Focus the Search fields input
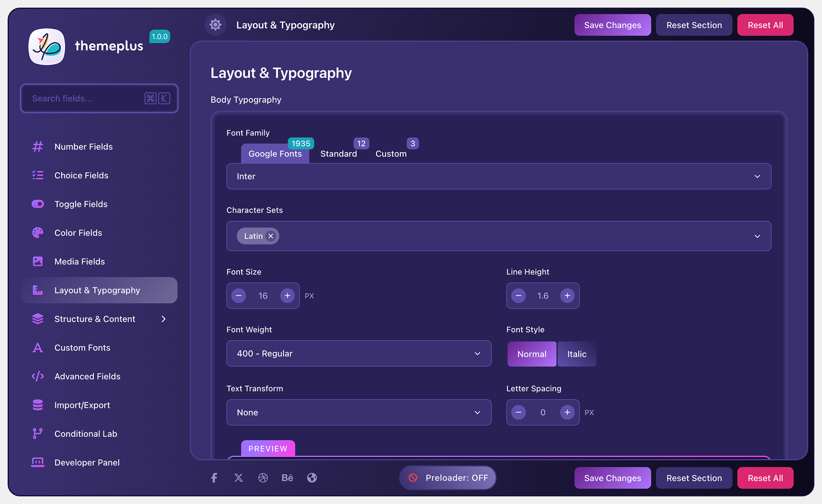The width and height of the screenshot is (822, 504). tap(99, 99)
